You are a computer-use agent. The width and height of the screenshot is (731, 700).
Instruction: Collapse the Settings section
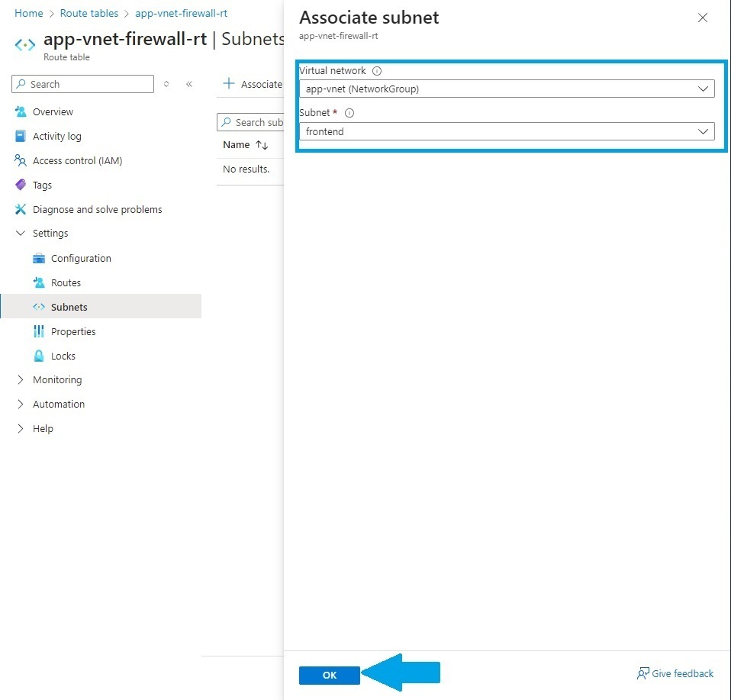tap(21, 234)
